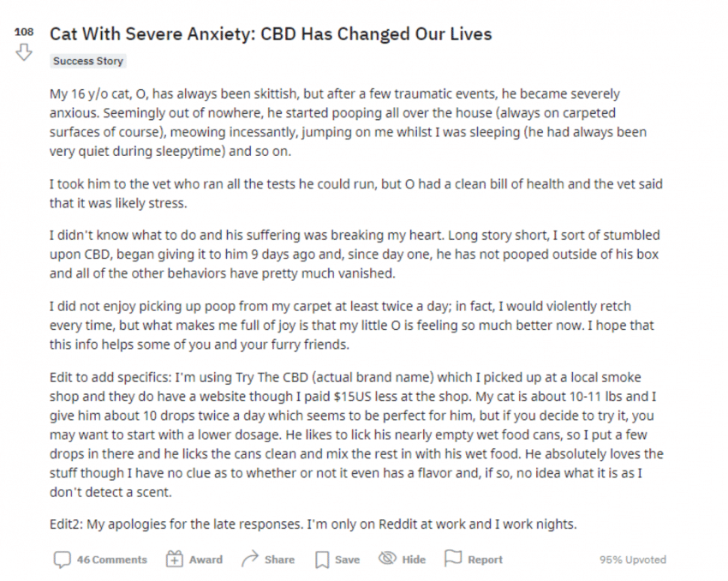Click the curved arrow Share icon
The height and width of the screenshot is (581, 728).
(250, 559)
